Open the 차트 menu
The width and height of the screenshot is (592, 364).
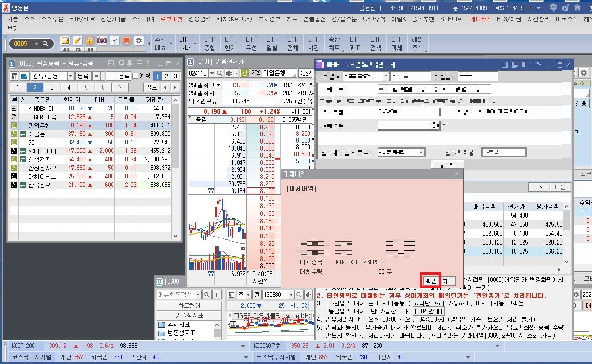[292, 19]
